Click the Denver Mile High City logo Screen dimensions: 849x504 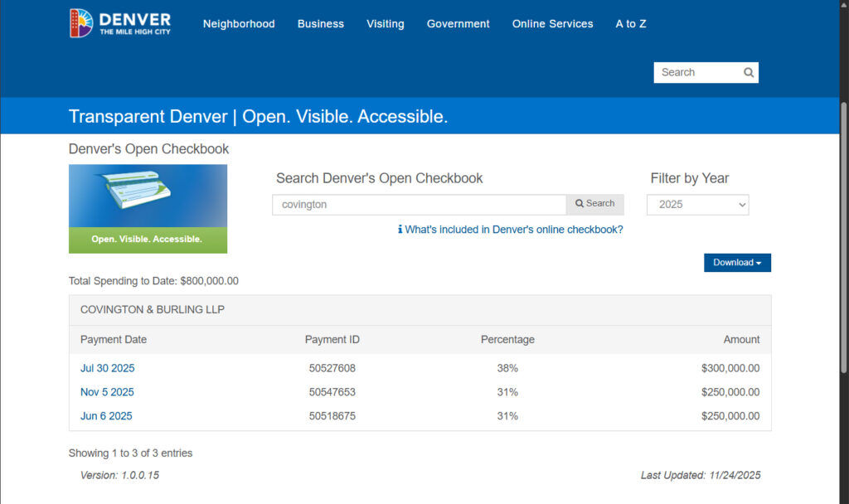(x=119, y=22)
